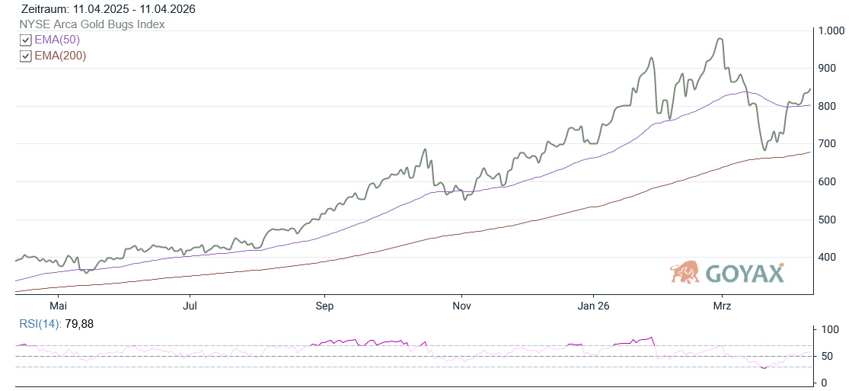This screenshot has height=391, width=868.
Task: Click the Jul marker on time axis
Action: pyautogui.click(x=190, y=306)
